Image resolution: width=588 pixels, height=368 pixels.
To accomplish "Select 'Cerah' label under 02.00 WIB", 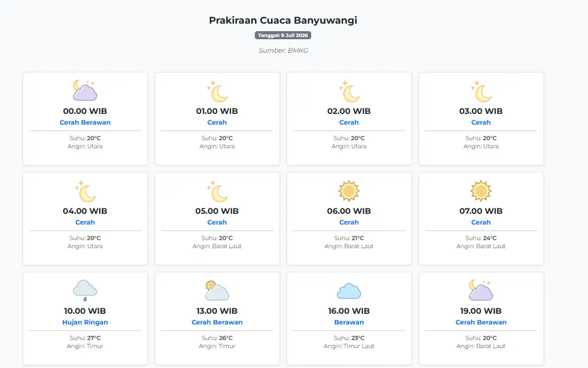I will click(349, 122).
